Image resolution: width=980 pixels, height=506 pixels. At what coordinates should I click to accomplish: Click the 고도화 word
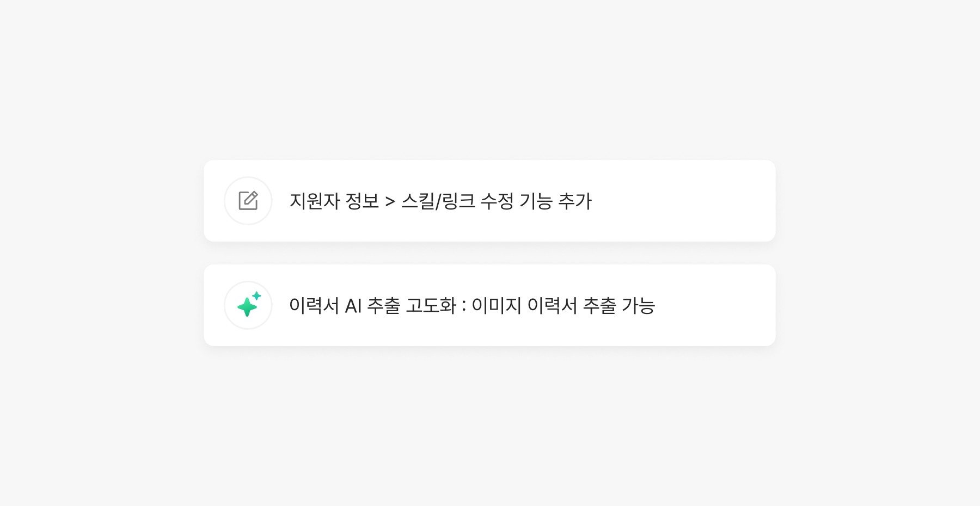coord(431,306)
